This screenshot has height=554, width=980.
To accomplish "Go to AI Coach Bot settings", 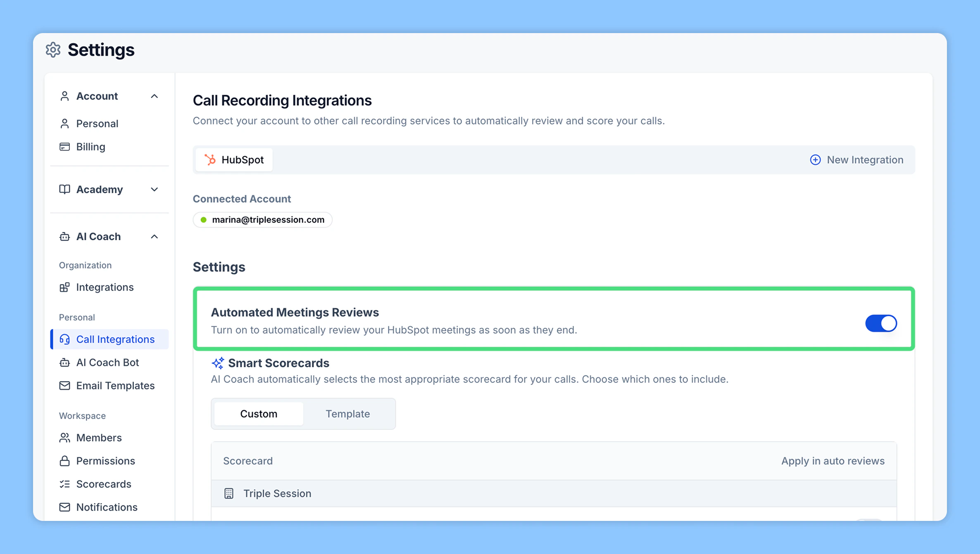I will click(109, 363).
